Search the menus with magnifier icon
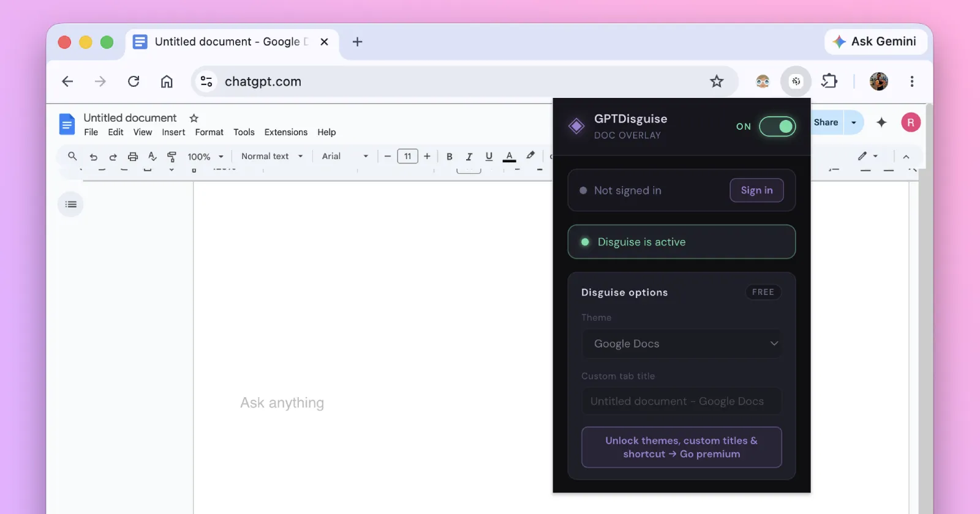The image size is (980, 514). click(x=72, y=156)
